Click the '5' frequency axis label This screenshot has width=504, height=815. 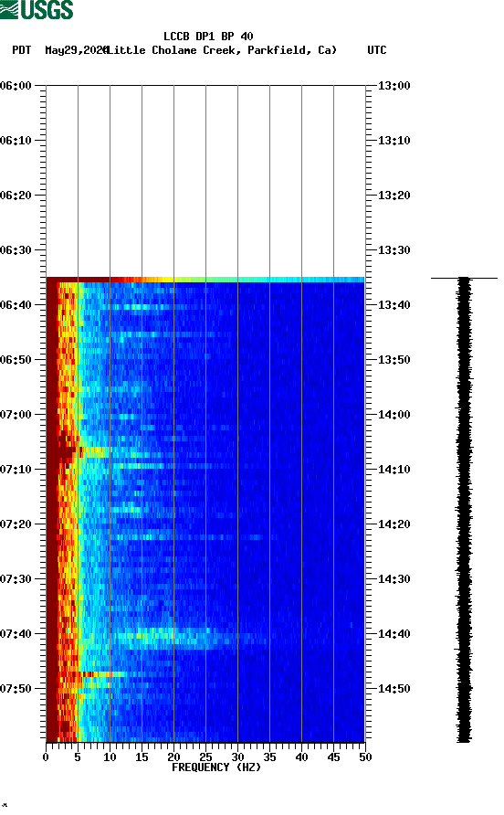tap(78, 757)
